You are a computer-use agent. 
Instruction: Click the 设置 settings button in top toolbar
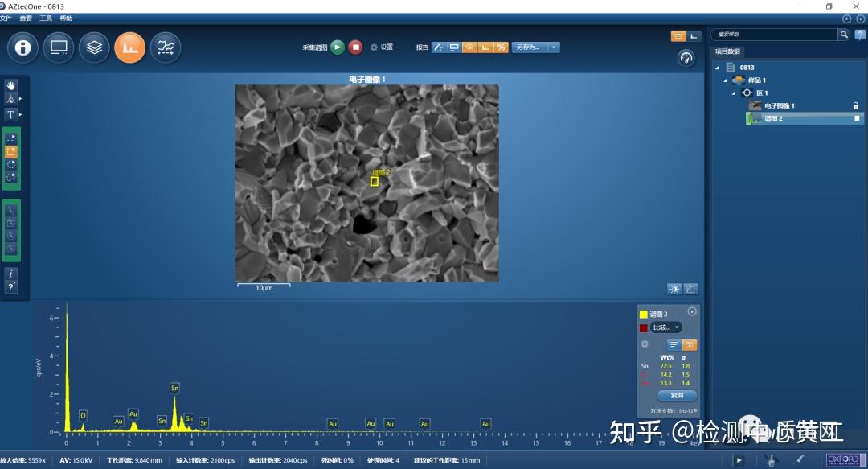(x=380, y=47)
